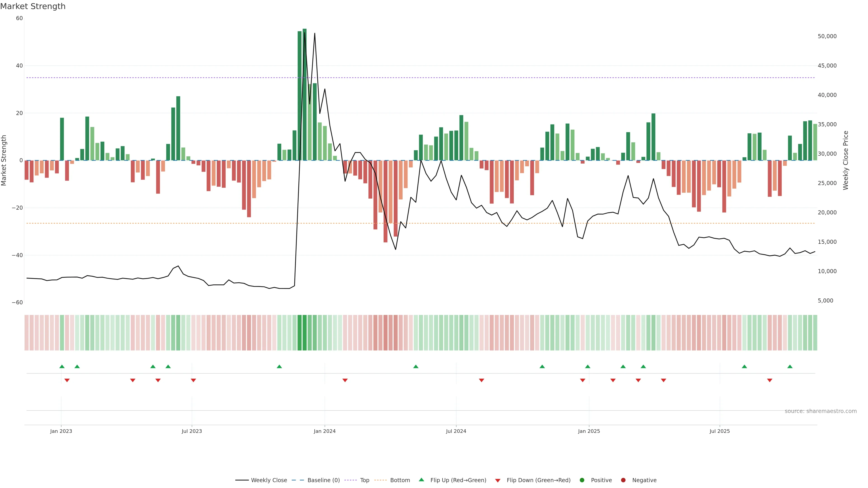Click the Negative red circle legend icon

tap(623, 480)
